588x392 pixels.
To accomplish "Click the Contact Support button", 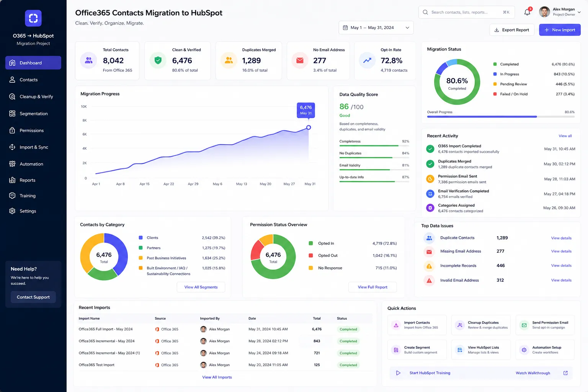I will (x=33, y=297).
